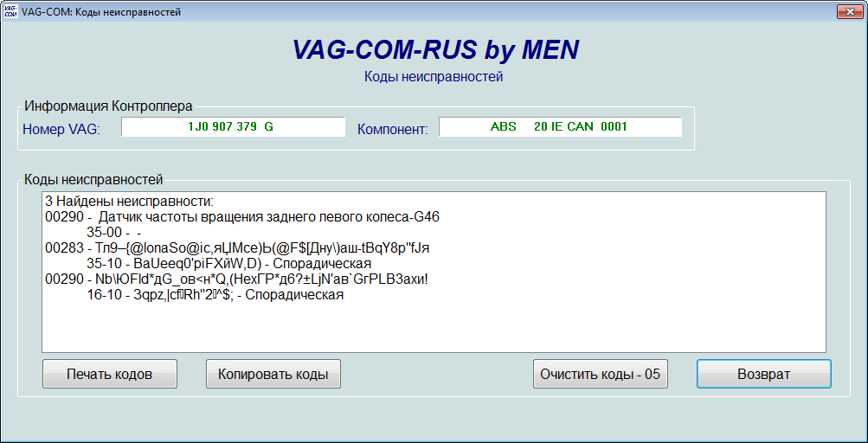Click the Компонент field showing ABS 20 IE CAN 0001
Screen dimensions: 868x443
(559, 126)
